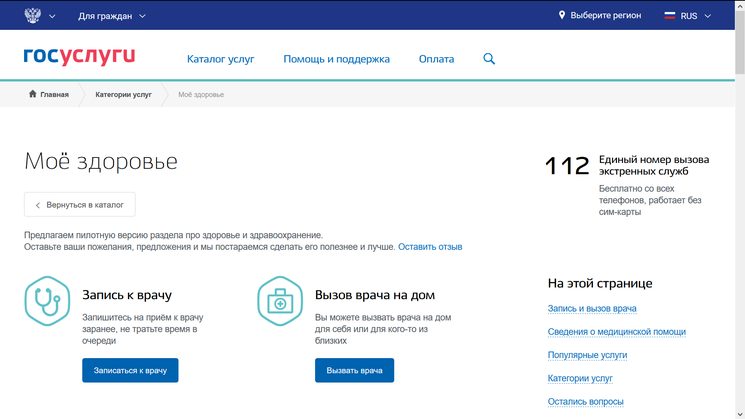Click Вернуться в каталог button
Screen dimensions: 745x419
80,205
